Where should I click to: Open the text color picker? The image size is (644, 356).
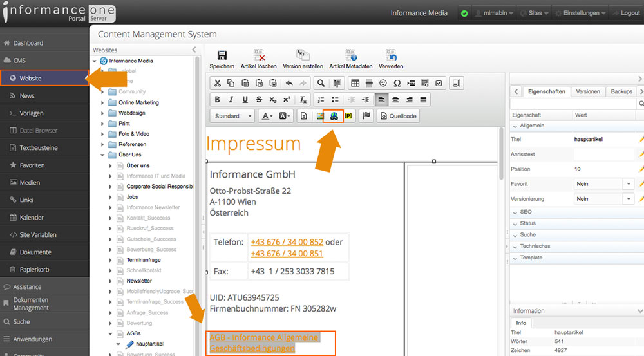click(x=267, y=117)
